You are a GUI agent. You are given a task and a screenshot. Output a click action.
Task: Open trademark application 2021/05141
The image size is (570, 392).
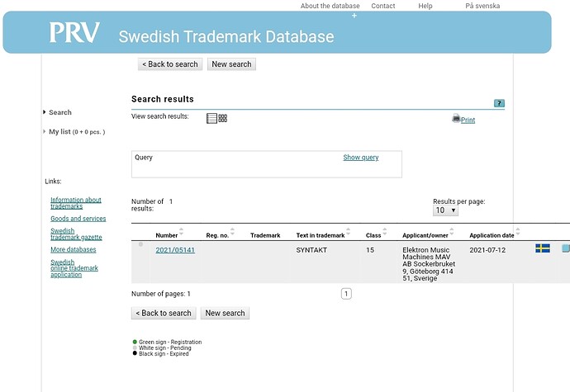tap(175, 250)
